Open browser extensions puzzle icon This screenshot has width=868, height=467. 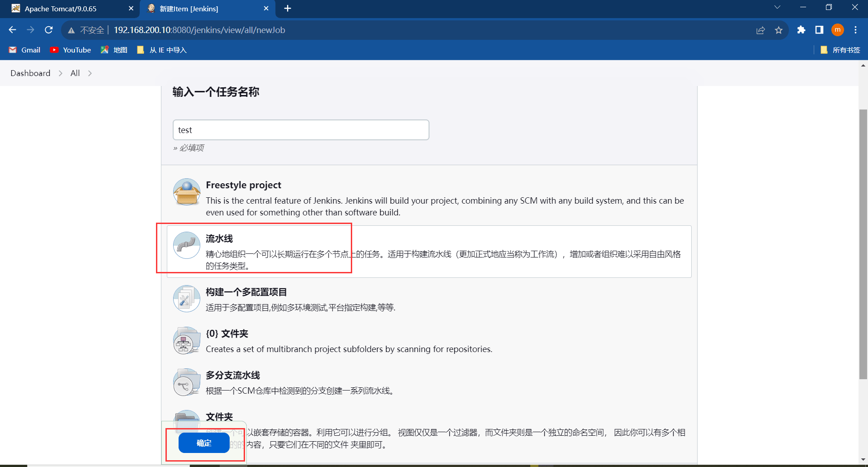pos(801,30)
